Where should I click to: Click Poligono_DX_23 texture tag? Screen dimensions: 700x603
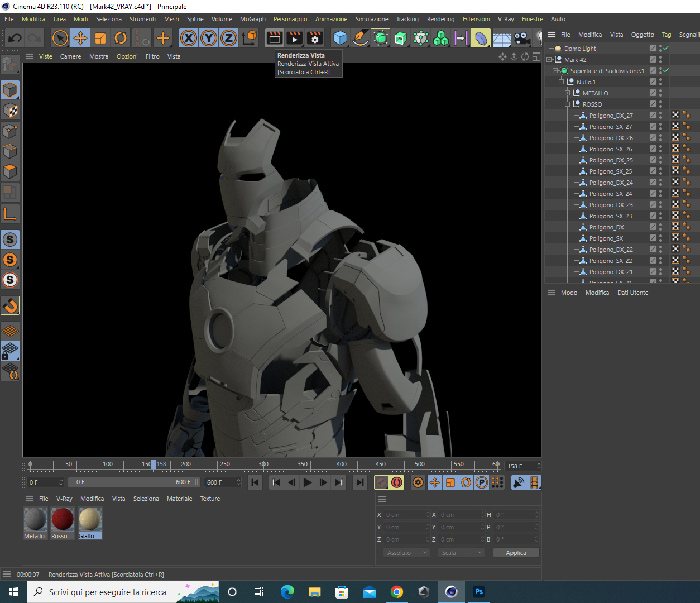pos(675,204)
